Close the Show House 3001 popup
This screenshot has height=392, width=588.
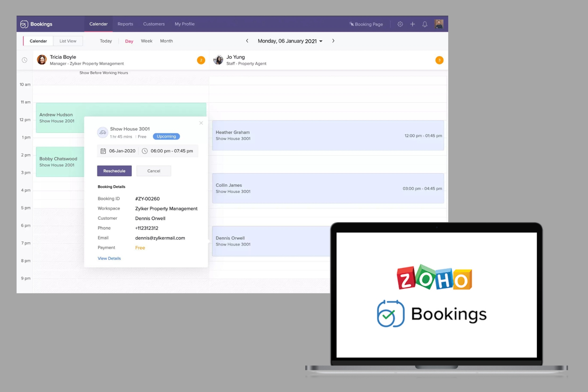201,123
